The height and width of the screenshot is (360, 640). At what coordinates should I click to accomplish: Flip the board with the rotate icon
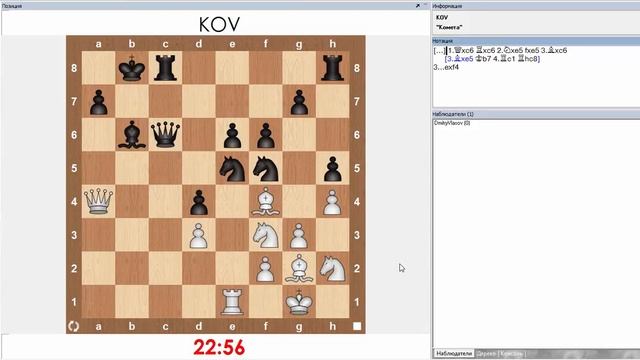pyautogui.click(x=73, y=326)
